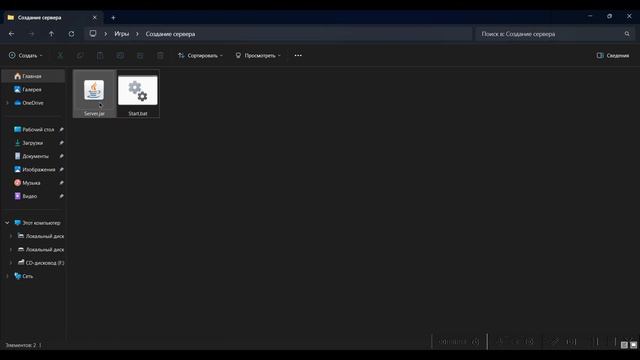Screen dimensions: 640x360
Task: Switch to details list view icon
Action: [624, 345]
